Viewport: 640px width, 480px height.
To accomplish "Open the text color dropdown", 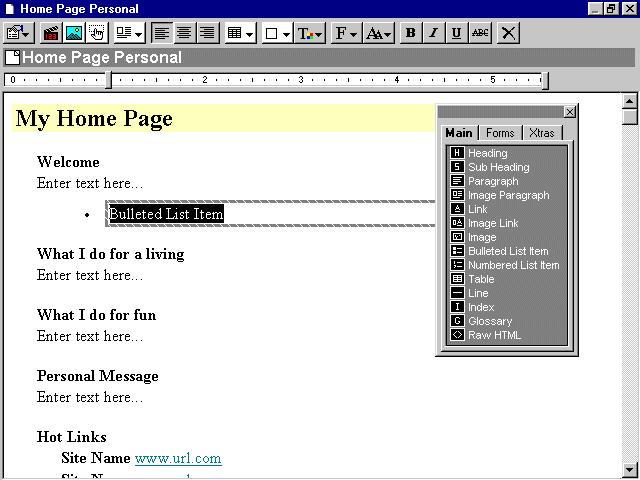I will coord(311,33).
